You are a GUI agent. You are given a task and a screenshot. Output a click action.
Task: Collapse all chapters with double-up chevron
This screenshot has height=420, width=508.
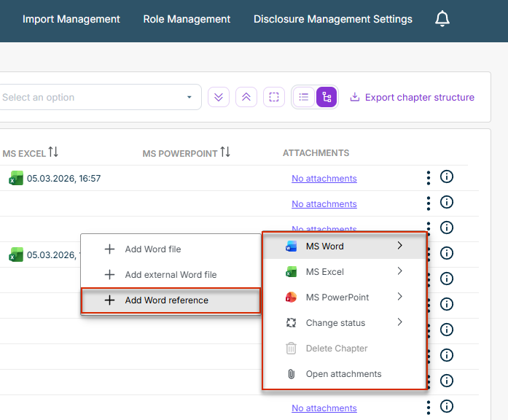246,97
